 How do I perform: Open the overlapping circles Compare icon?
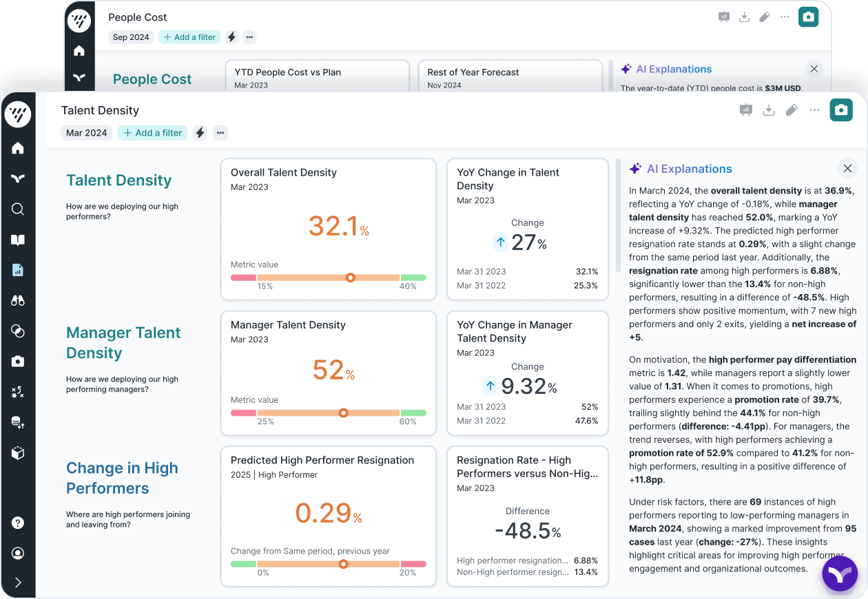pos(18,331)
